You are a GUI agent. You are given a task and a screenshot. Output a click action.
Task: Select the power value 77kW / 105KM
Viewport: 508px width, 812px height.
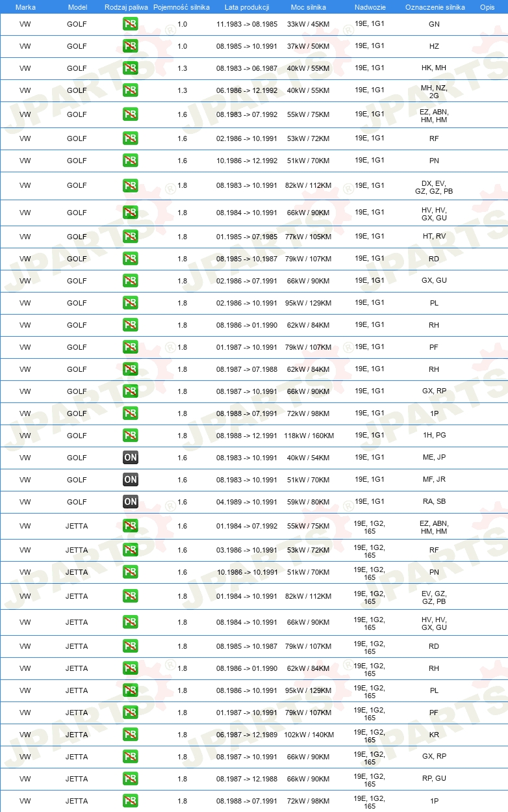click(309, 237)
